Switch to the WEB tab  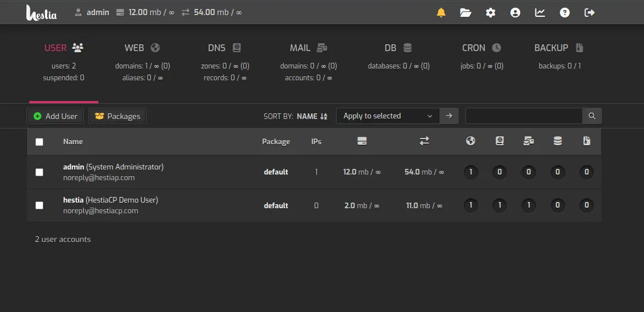tap(142, 48)
